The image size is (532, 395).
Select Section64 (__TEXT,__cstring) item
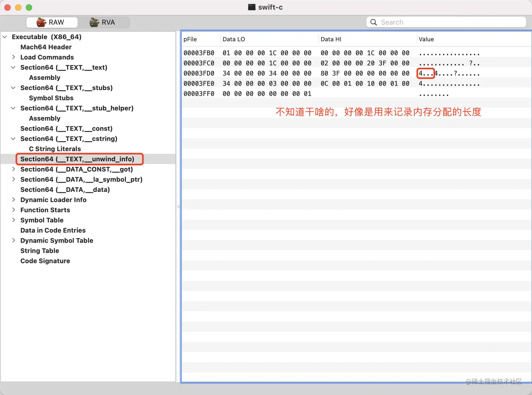(x=69, y=139)
